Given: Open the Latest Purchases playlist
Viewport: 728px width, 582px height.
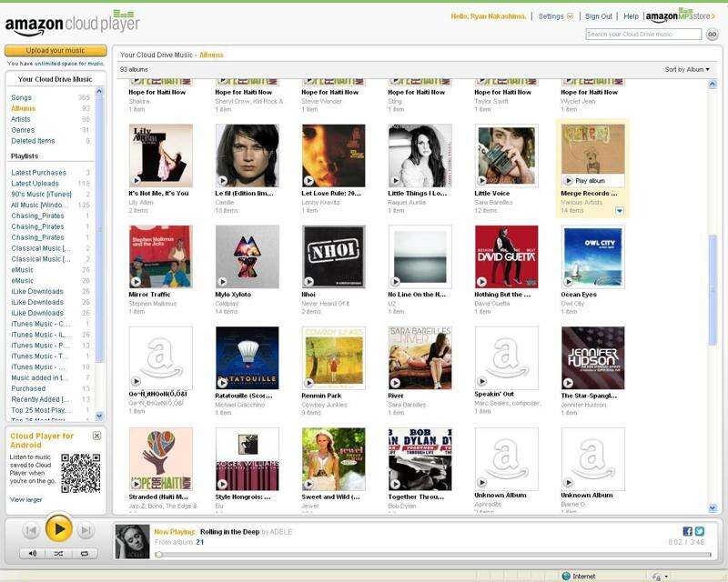Looking at the screenshot, I should (x=39, y=173).
